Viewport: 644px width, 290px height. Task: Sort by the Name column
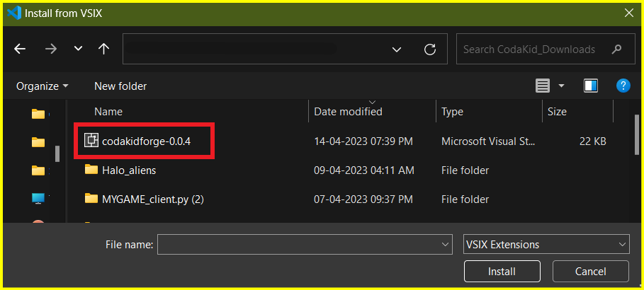[108, 112]
